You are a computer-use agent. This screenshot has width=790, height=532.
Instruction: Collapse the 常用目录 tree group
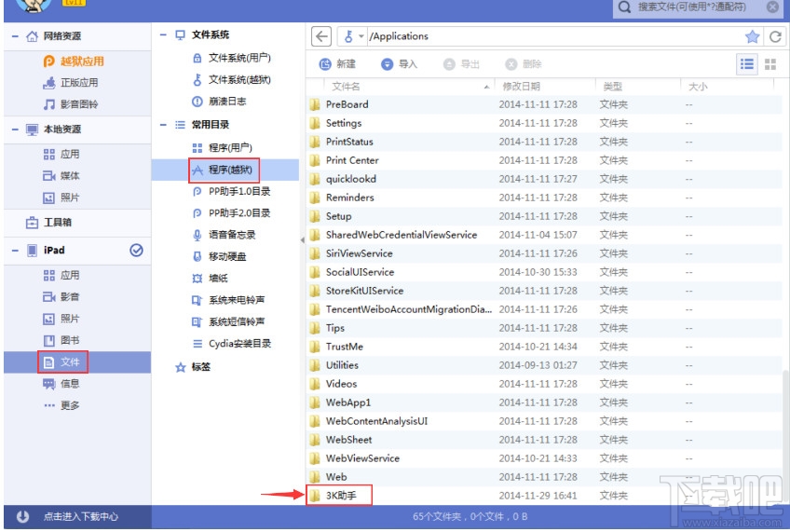(163, 125)
